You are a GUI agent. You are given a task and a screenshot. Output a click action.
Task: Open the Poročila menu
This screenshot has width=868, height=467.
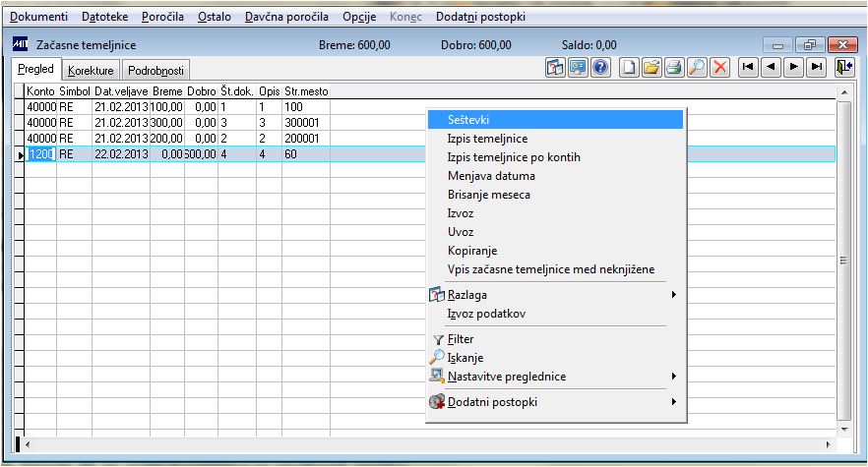pyautogui.click(x=162, y=17)
